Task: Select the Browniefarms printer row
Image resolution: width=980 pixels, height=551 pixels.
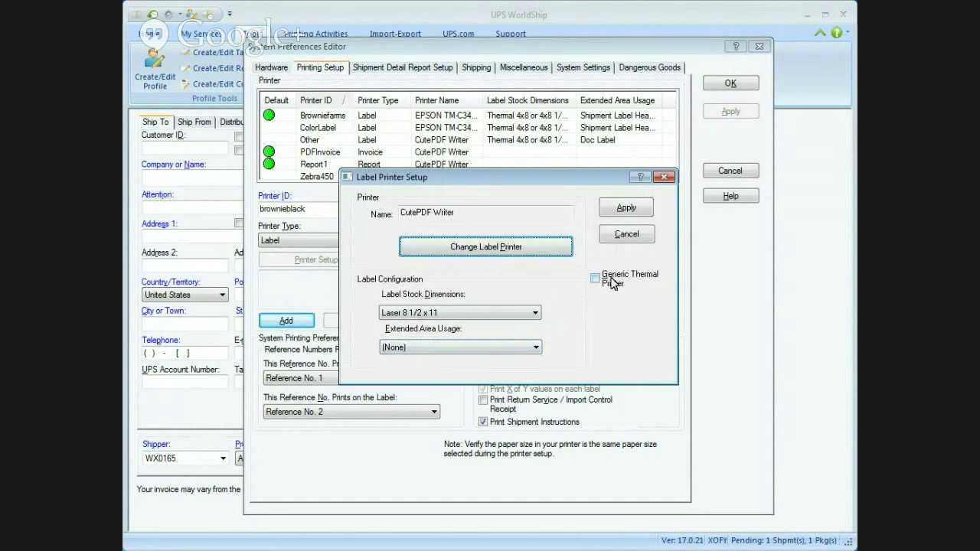Action: [x=468, y=116]
